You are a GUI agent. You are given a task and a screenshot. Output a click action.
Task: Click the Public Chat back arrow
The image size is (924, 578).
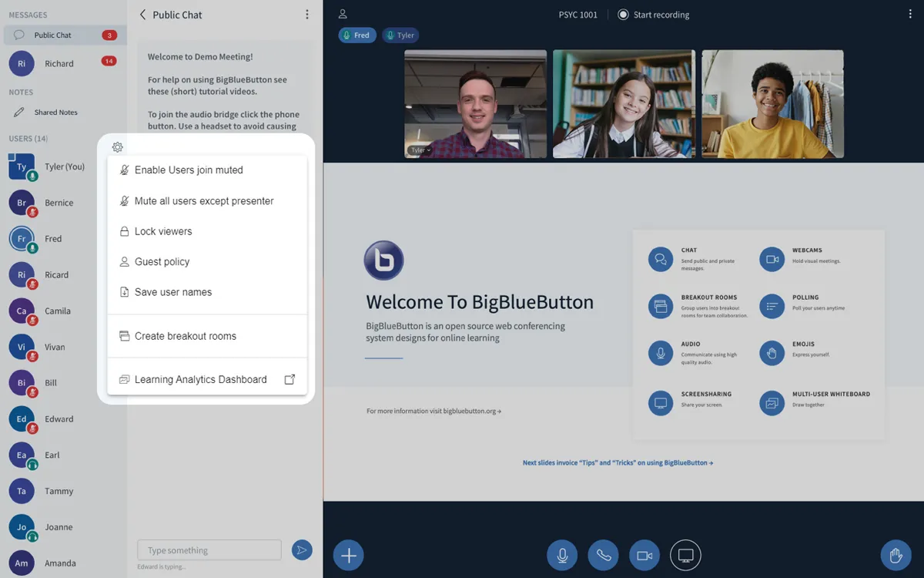[x=142, y=15]
